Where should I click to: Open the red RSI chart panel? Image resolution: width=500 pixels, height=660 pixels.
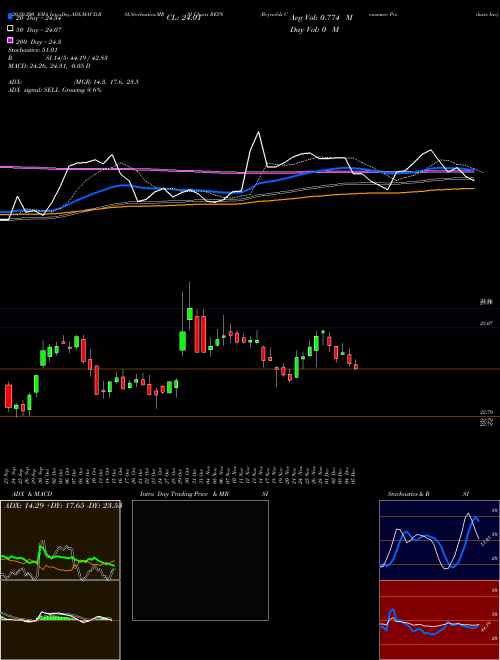(x=439, y=620)
